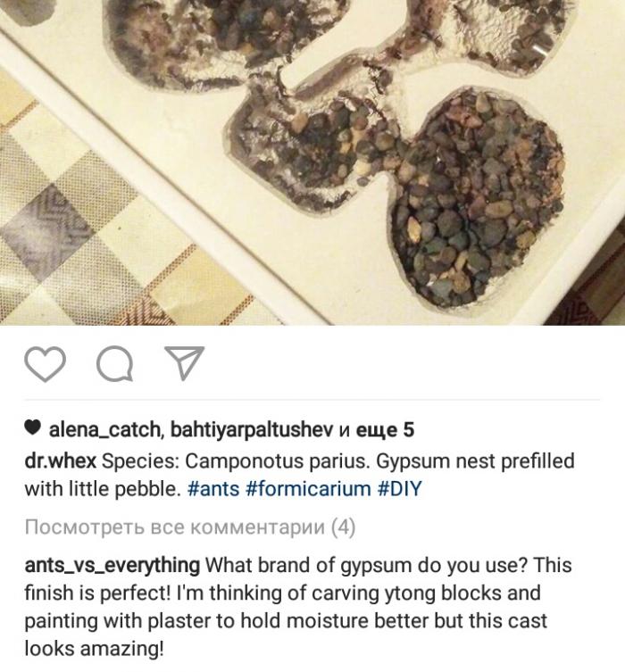Viewport: 625px width, 672px height.
Task: Tap the large pebble-filled chamber in photo
Action: tap(478, 199)
